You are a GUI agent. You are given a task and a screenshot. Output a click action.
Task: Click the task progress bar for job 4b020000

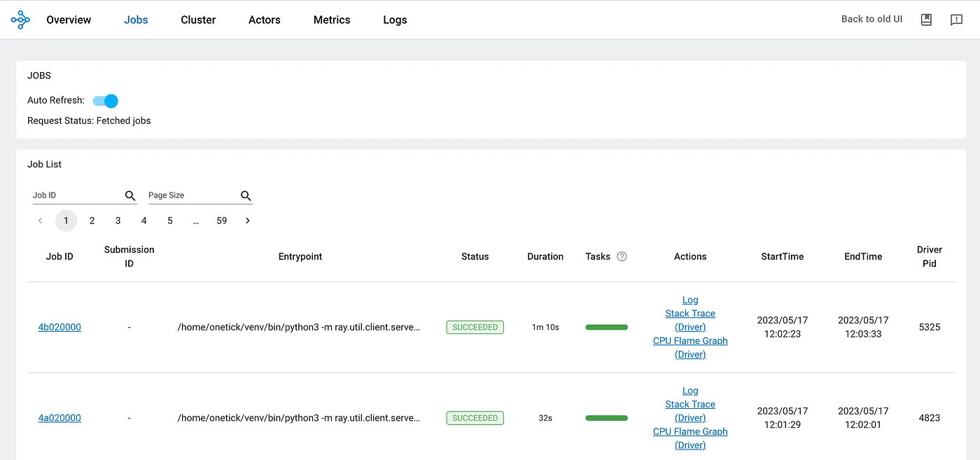(606, 327)
